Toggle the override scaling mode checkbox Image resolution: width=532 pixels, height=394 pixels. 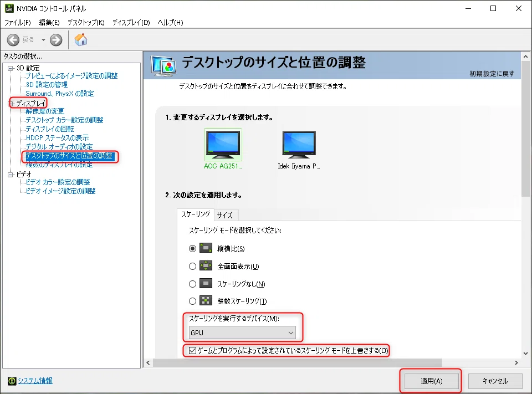[x=192, y=350]
